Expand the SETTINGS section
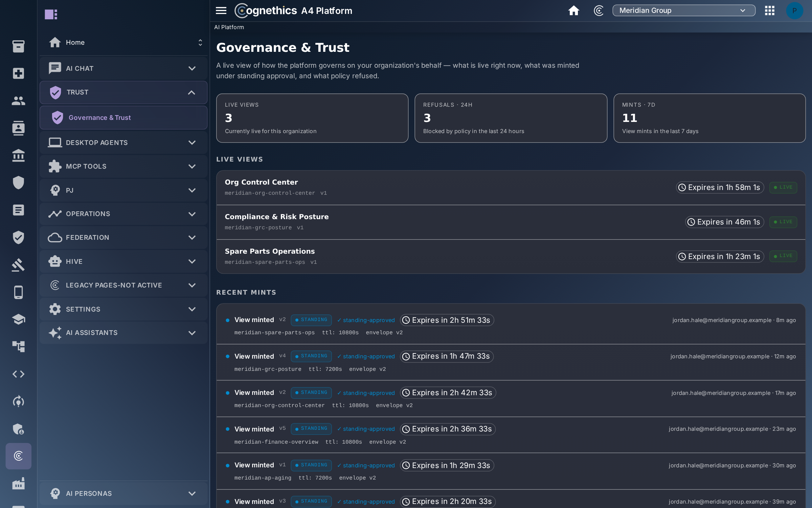 click(x=123, y=309)
